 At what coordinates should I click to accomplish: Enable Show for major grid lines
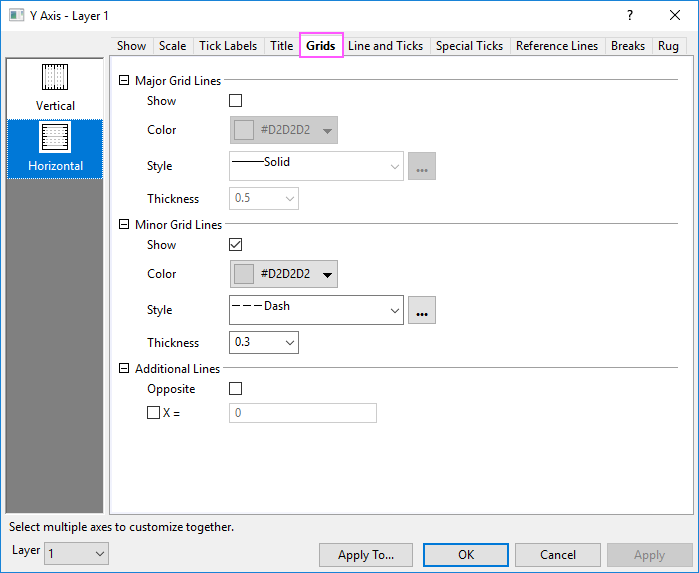pos(236,101)
